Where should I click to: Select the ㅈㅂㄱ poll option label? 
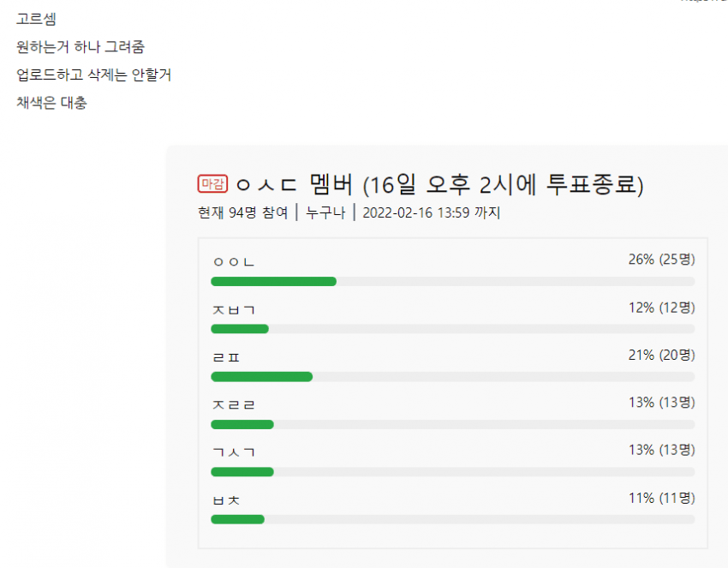pos(234,310)
